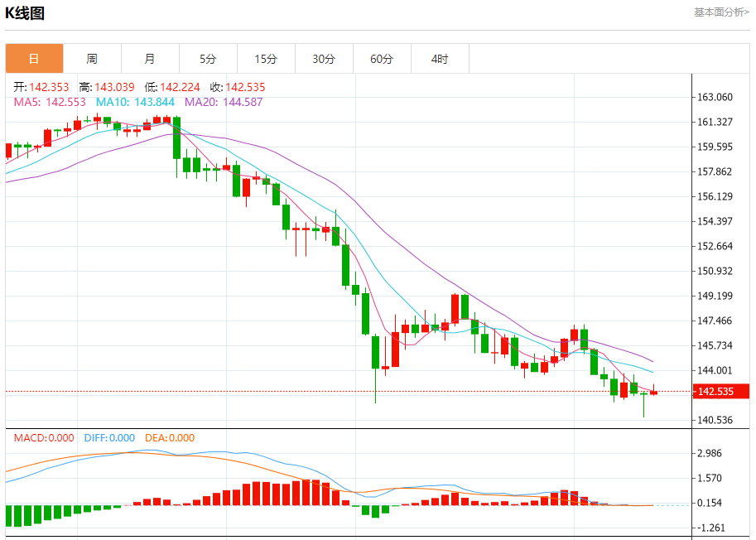Click the 2.986 MACD axis label
The width and height of the screenshot is (756, 540).
tap(710, 453)
